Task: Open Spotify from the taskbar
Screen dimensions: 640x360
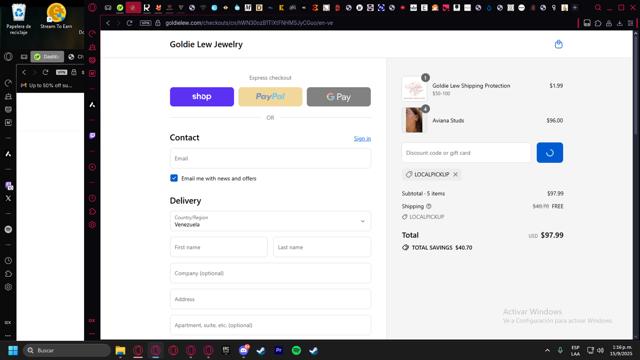Action: (x=296, y=350)
